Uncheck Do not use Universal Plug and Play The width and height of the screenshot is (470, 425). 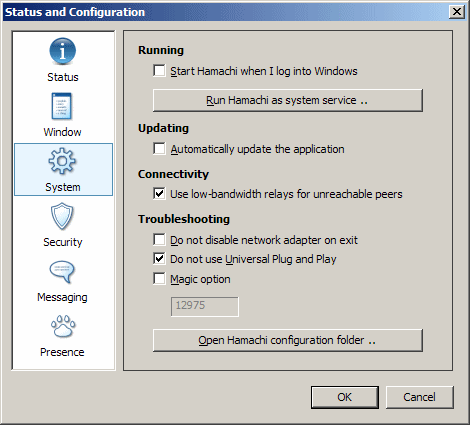(x=159, y=259)
